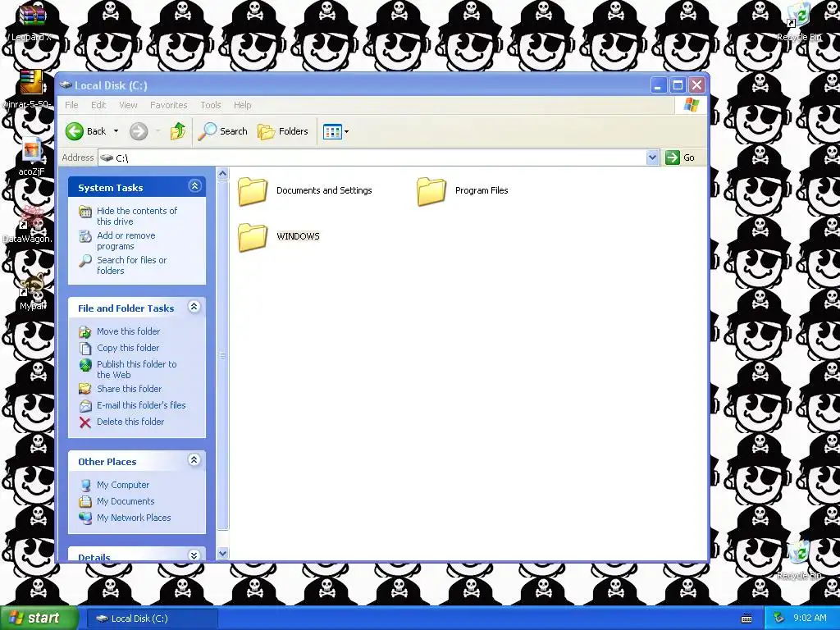This screenshot has width=840, height=630.
Task: Open the File menu
Action: click(x=72, y=105)
